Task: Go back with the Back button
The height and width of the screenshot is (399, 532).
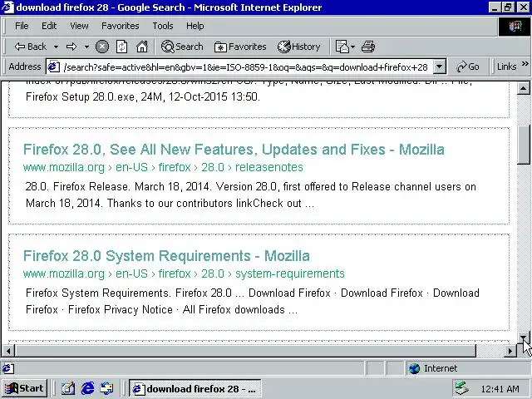Action: click(x=30, y=47)
